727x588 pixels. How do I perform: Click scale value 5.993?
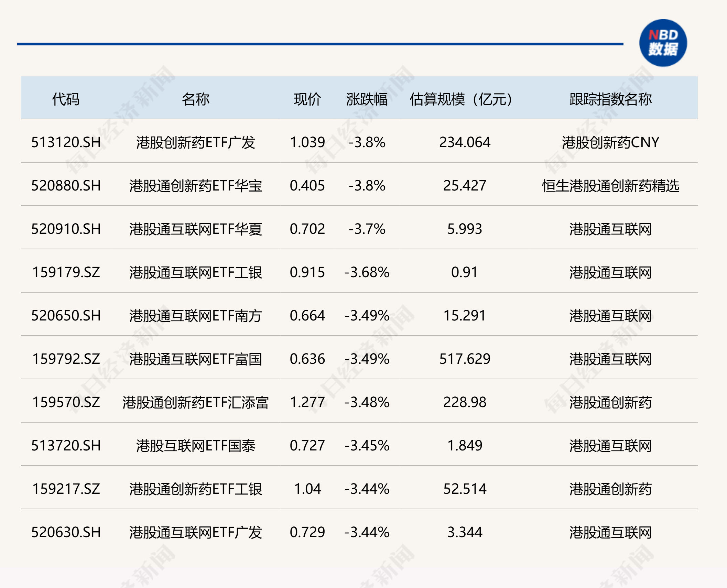click(x=465, y=229)
